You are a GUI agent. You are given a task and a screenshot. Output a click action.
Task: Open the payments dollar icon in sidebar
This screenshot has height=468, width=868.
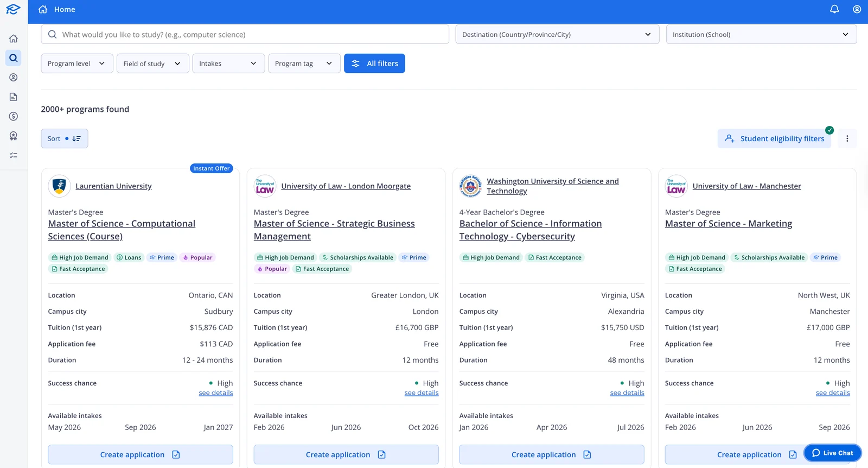tap(14, 116)
